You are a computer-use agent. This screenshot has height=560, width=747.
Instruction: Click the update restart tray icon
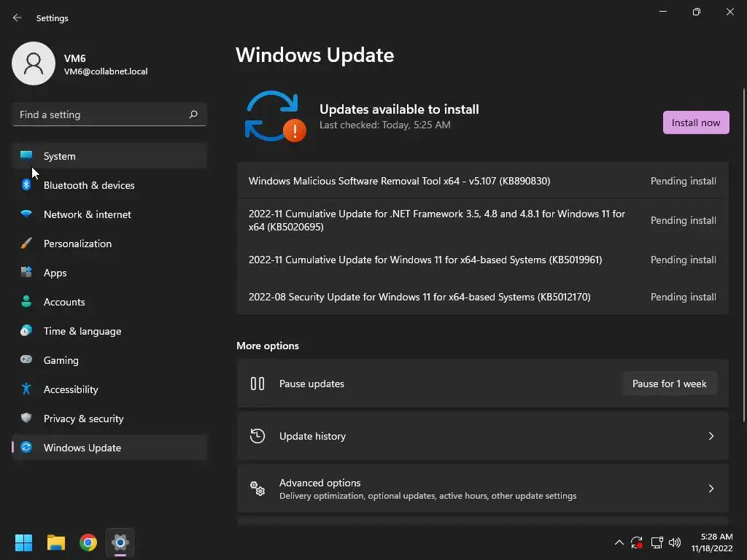[x=636, y=542]
